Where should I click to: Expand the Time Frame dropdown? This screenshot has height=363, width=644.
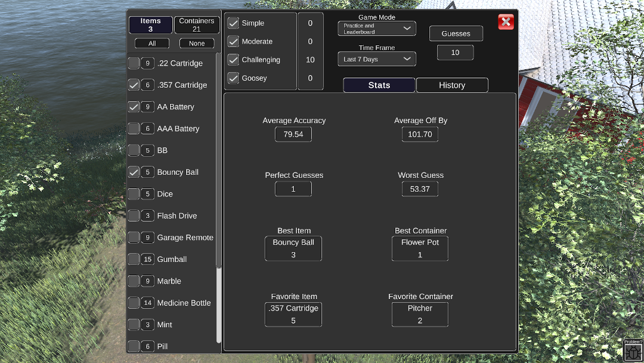pyautogui.click(x=376, y=59)
